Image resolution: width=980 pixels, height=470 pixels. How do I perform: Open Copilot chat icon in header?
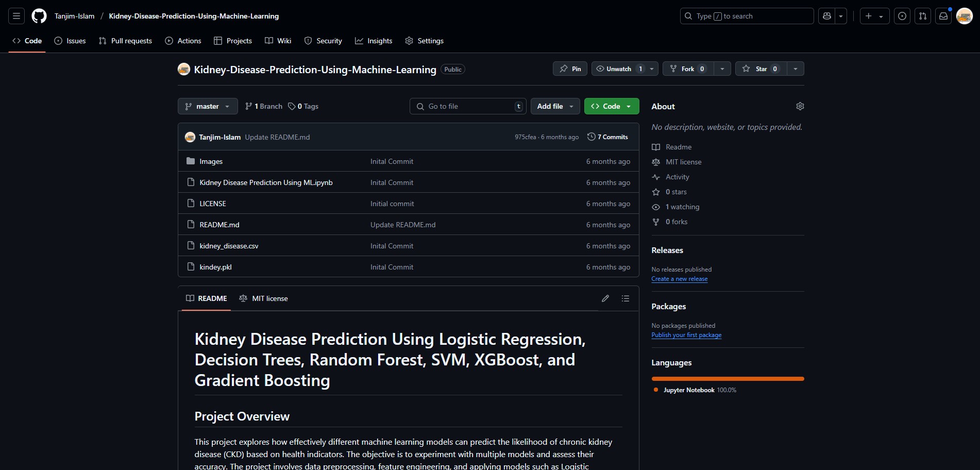827,16
